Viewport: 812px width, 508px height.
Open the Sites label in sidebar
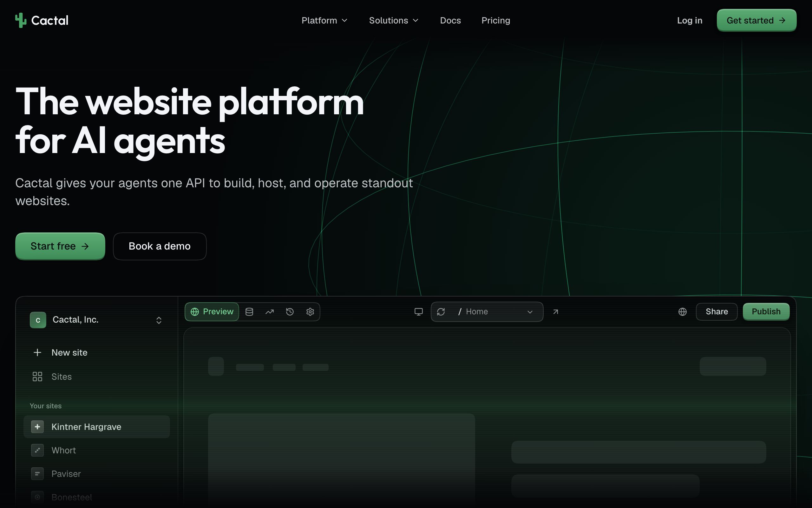pyautogui.click(x=62, y=377)
